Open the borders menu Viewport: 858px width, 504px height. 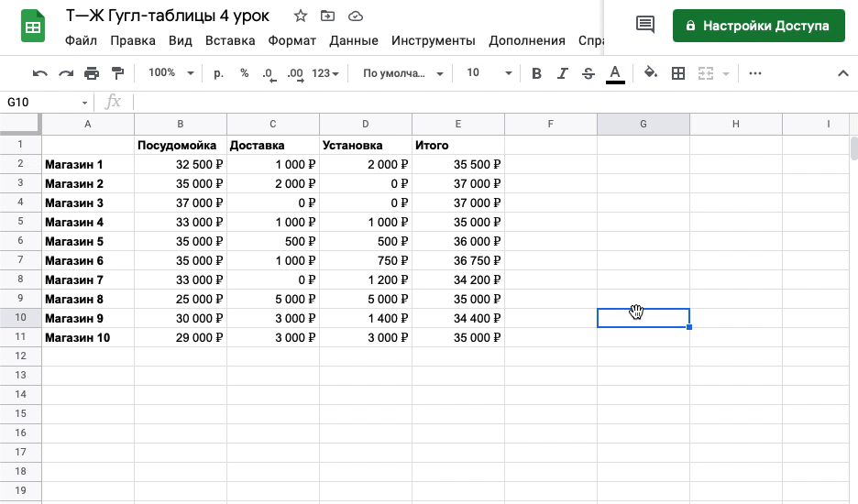(678, 73)
